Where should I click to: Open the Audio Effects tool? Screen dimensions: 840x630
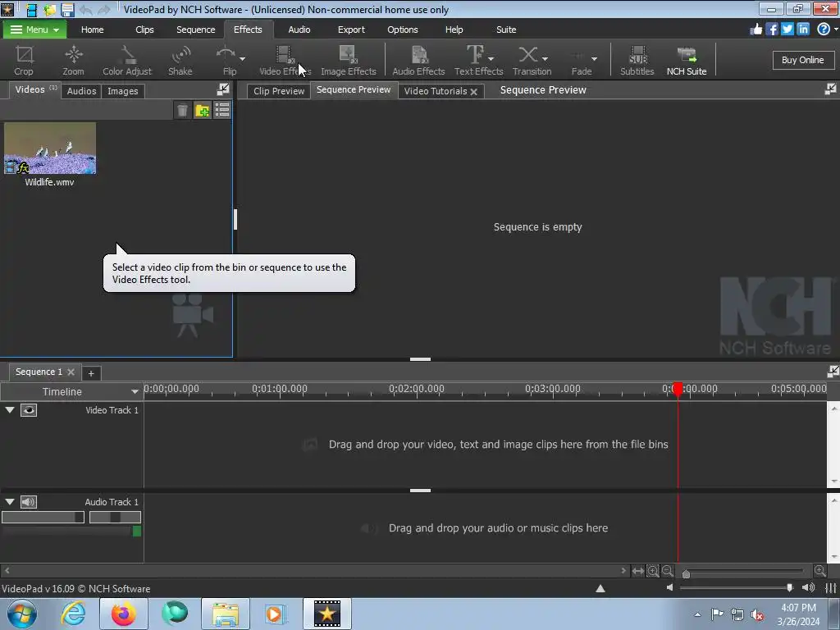[x=418, y=60]
